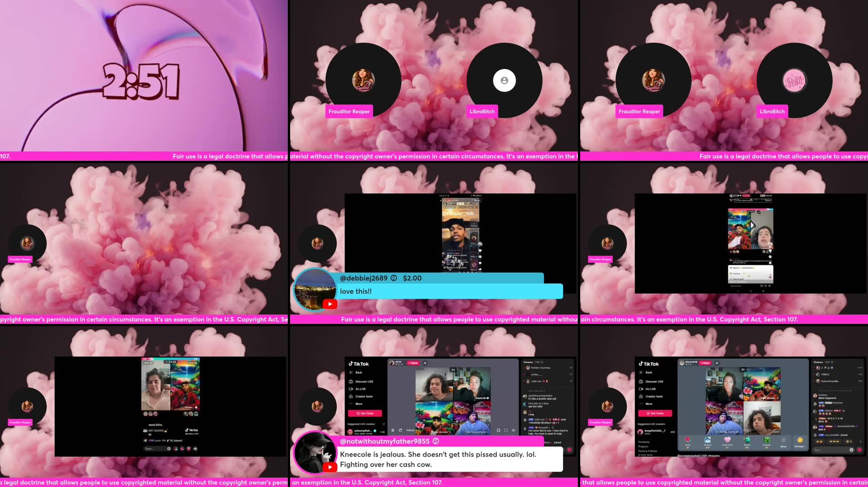Open miniplayer with the picture-in-picture icon
Screen dimensions: 868x487
498,430
